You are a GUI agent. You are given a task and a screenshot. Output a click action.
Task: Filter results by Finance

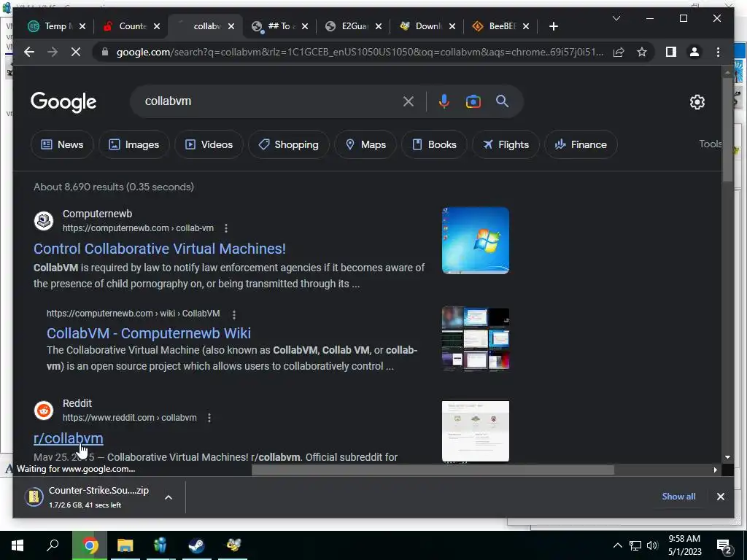point(581,144)
